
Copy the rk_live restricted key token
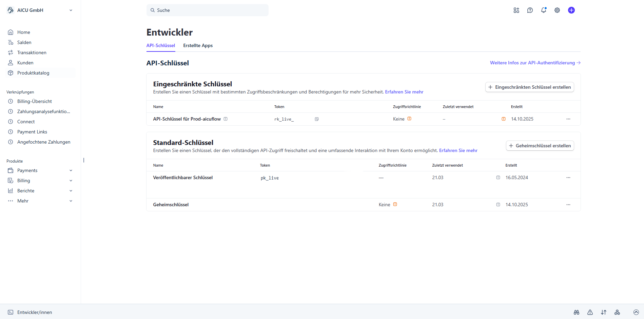[x=317, y=119]
